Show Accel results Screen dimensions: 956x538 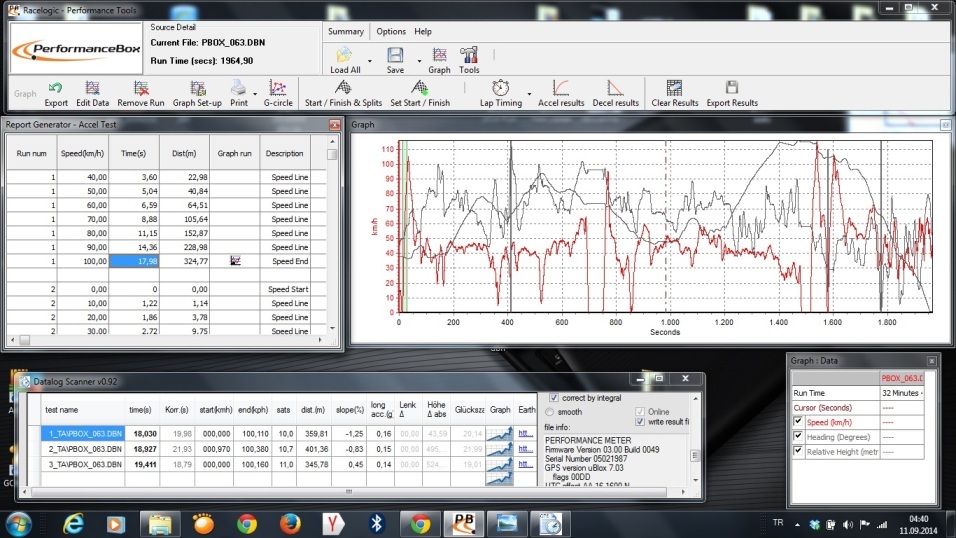click(561, 89)
